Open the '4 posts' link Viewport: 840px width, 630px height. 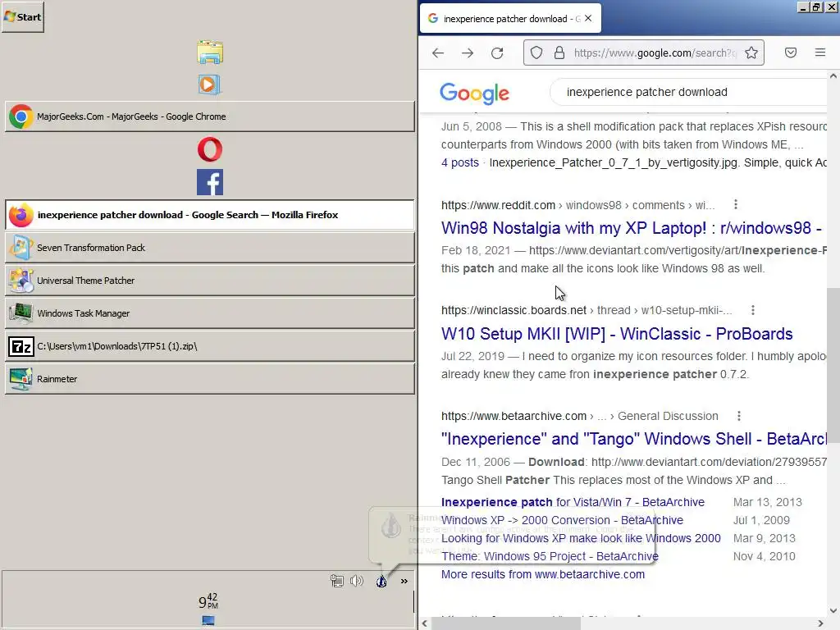click(x=459, y=162)
